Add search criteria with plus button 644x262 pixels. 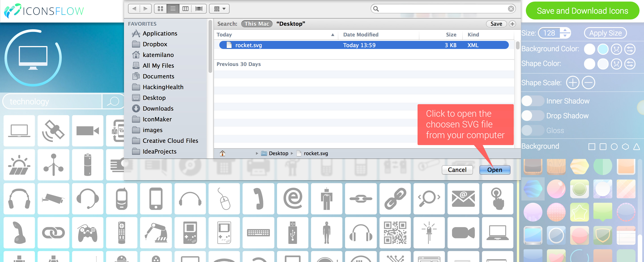click(512, 24)
